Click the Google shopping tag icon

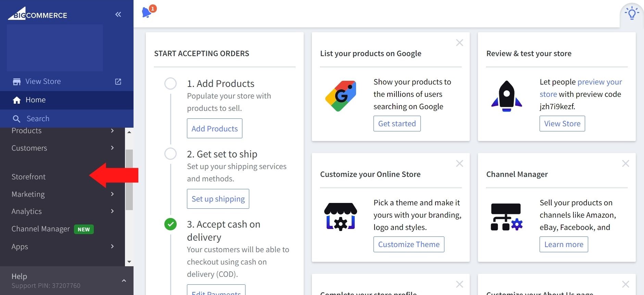click(x=341, y=96)
